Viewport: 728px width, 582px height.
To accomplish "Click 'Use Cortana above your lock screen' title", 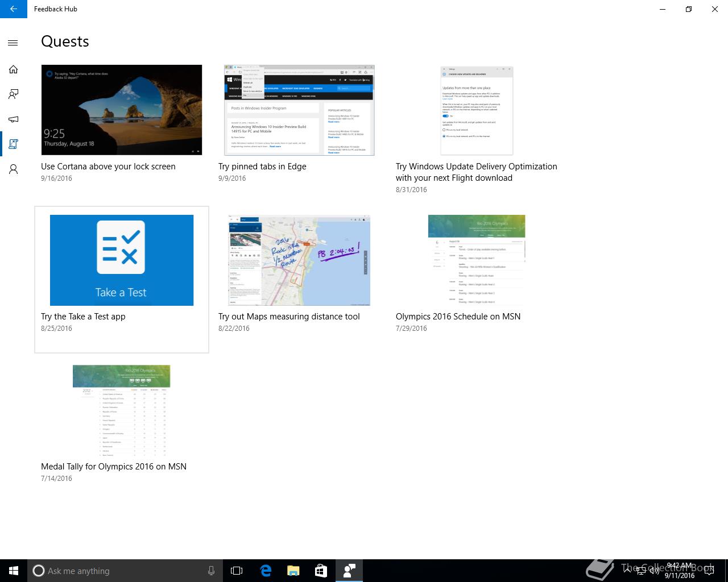I will (108, 167).
